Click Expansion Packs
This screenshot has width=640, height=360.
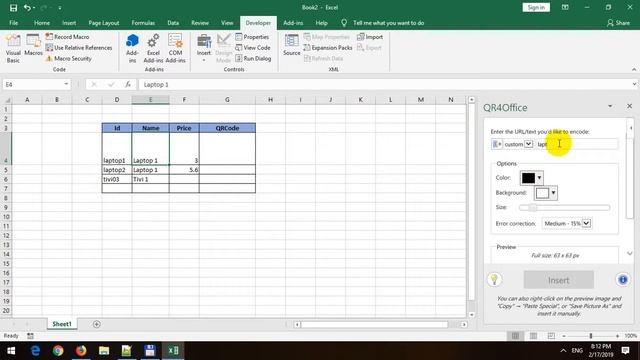point(328,48)
